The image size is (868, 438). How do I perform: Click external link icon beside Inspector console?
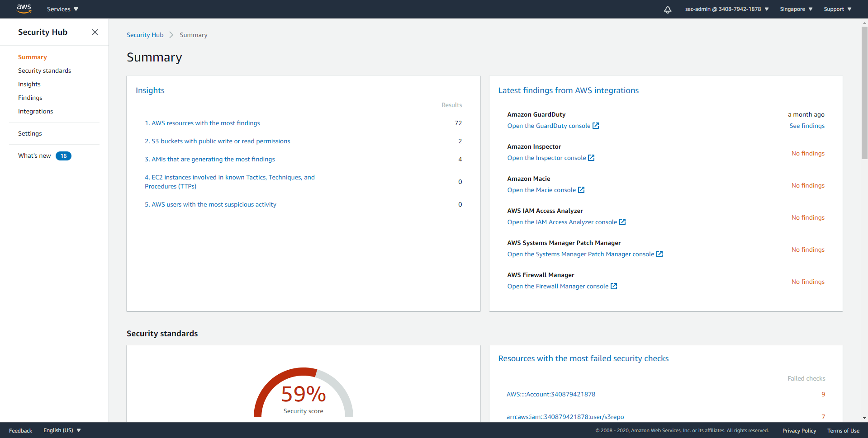coord(591,158)
